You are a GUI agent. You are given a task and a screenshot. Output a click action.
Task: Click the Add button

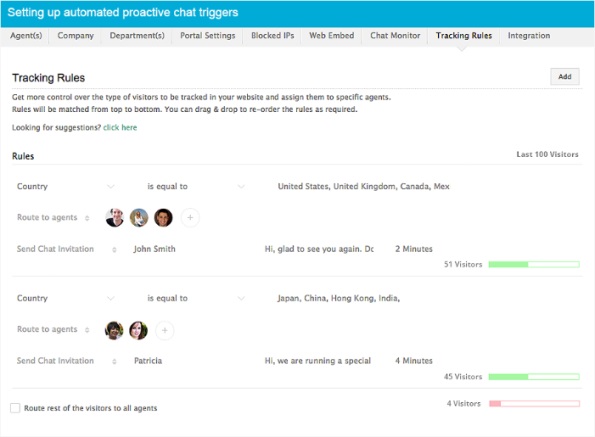click(565, 77)
